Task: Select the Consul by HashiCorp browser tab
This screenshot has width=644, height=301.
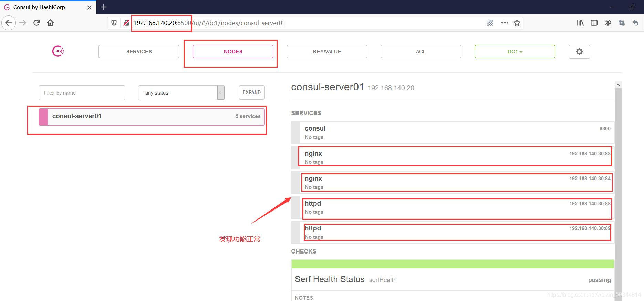Action: (x=48, y=7)
